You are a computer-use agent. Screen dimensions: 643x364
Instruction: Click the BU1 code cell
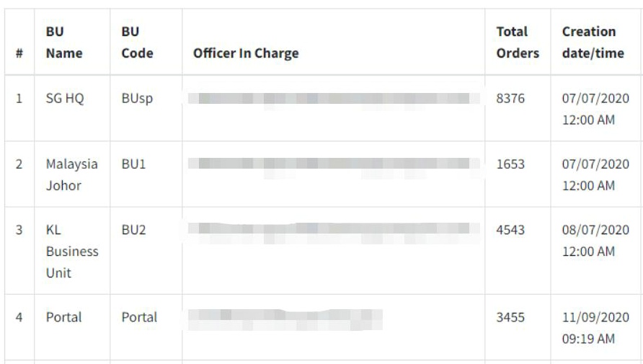(x=133, y=164)
